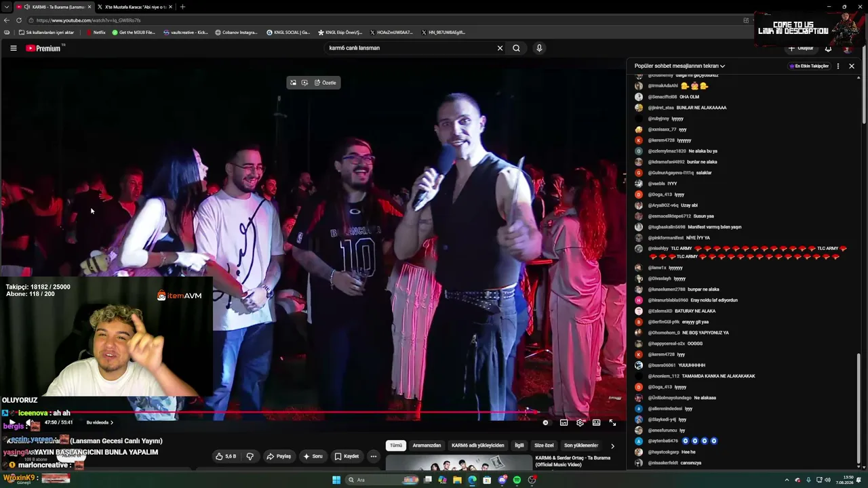This screenshot has height=488, width=868.
Task: Select 'KARM6 adlı yükleyiciden' filter chip
Action: (478, 445)
